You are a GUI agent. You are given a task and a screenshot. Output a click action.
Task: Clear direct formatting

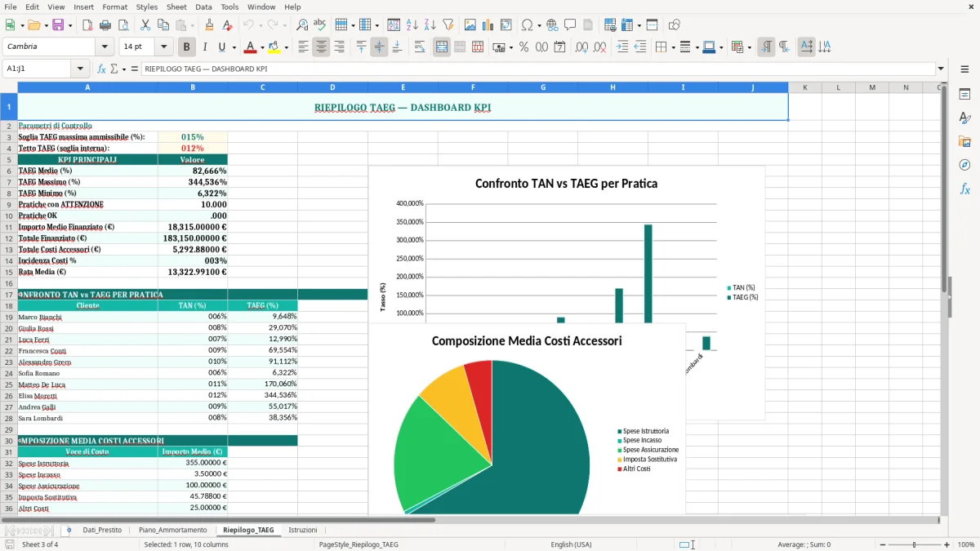click(x=226, y=25)
